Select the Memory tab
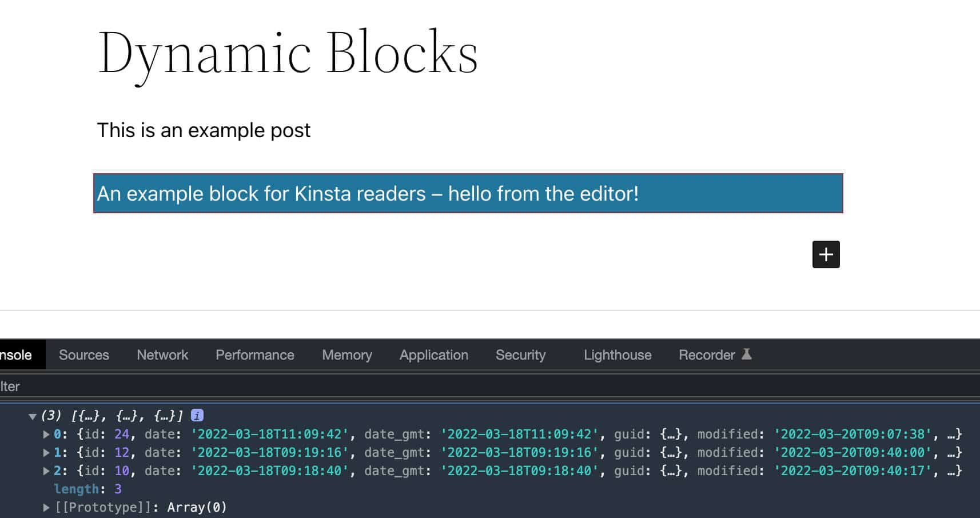 click(346, 355)
